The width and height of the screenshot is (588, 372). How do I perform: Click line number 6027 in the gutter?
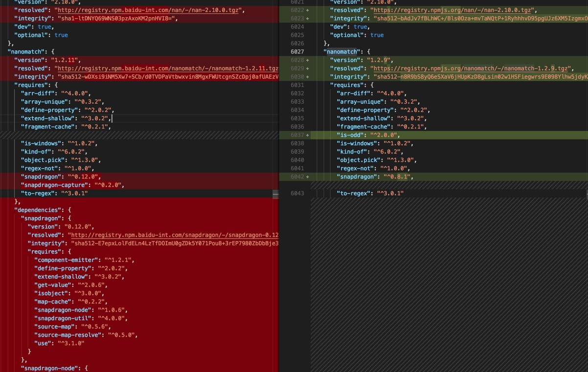pos(297,52)
